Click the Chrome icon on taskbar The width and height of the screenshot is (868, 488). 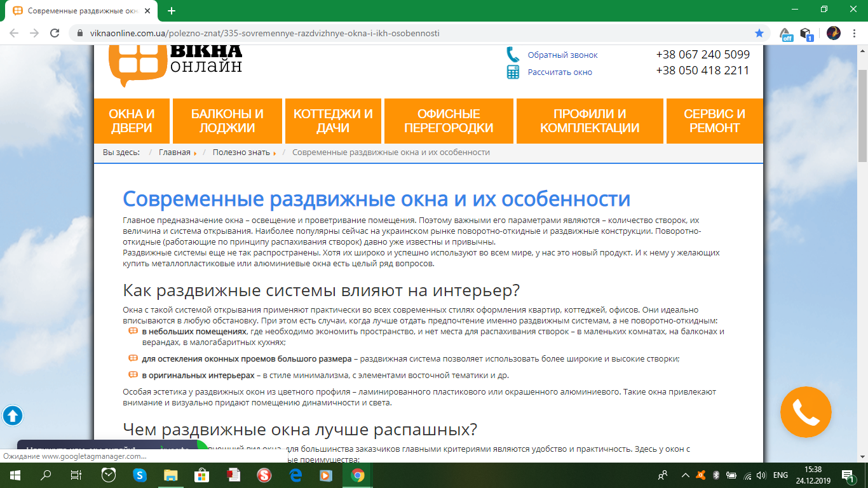coord(357,475)
